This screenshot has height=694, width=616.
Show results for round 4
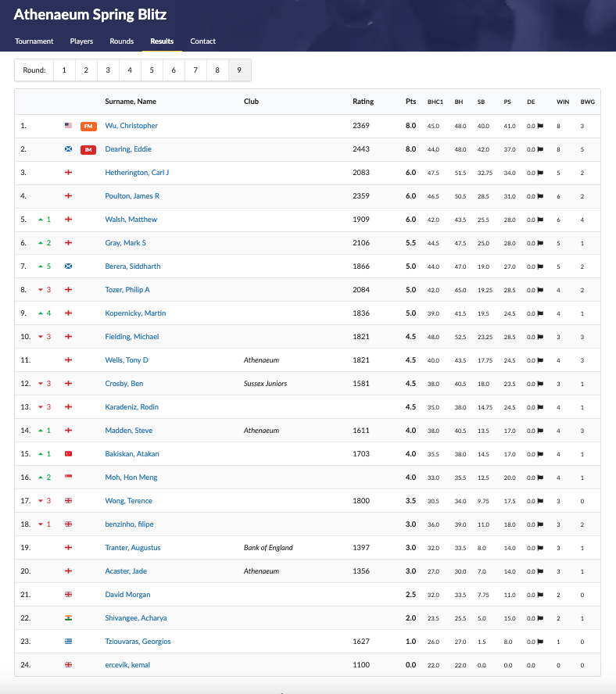coord(130,70)
